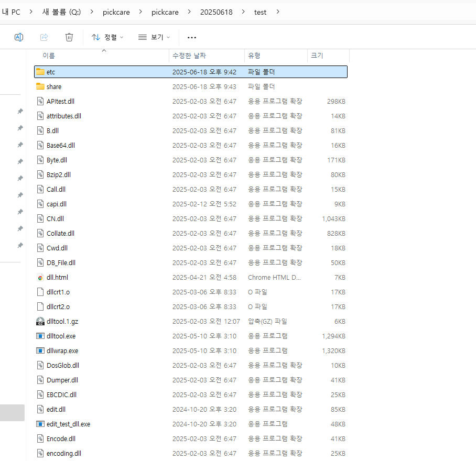
Task: Select the edit.dll file name
Action: 56,410
